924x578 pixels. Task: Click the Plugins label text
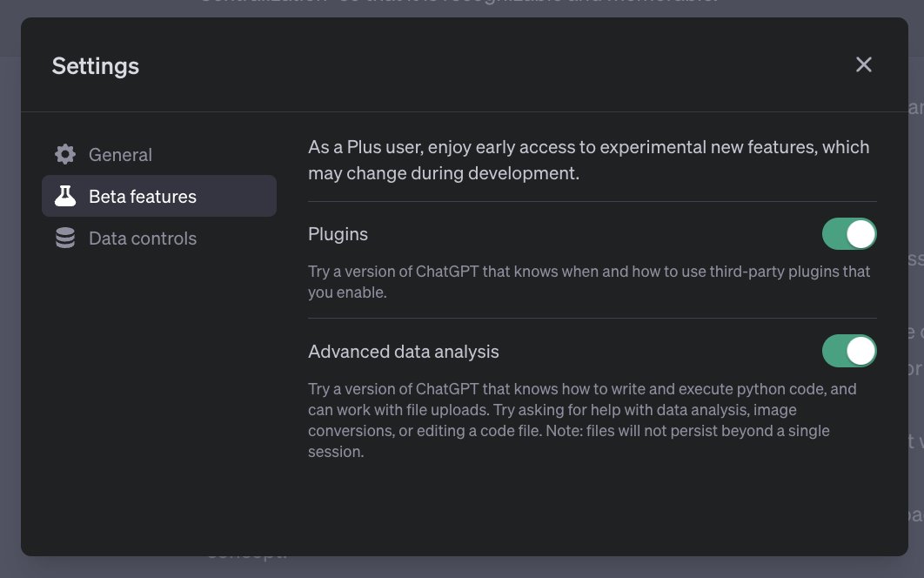click(338, 234)
